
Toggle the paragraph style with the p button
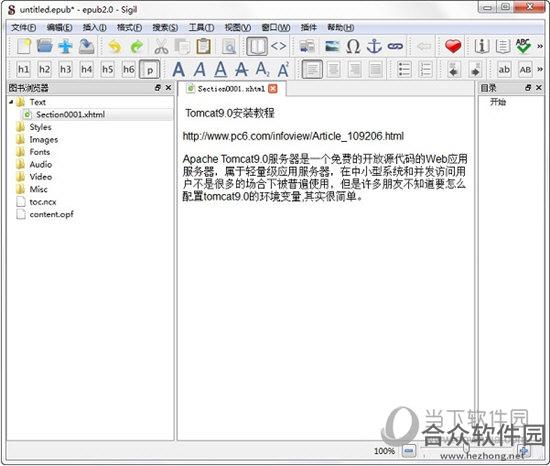(x=150, y=69)
